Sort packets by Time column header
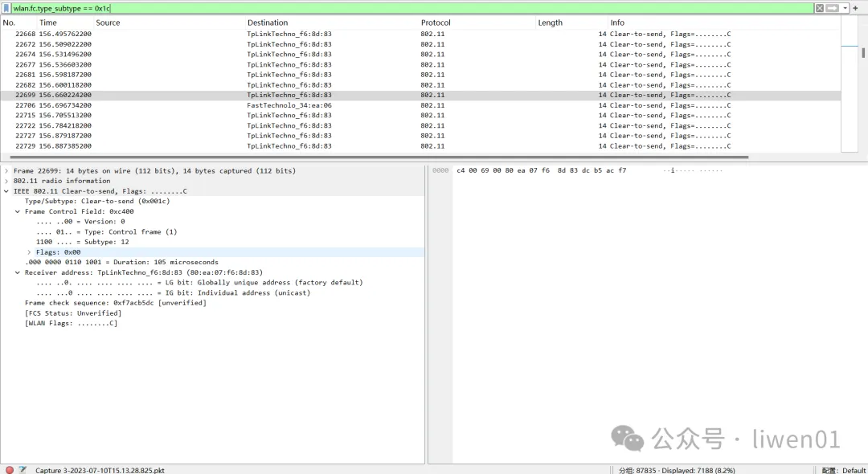 pyautogui.click(x=48, y=22)
